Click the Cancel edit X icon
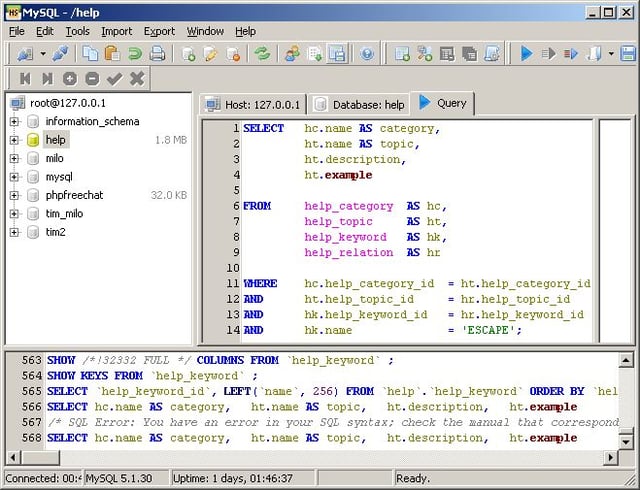 coord(137,78)
